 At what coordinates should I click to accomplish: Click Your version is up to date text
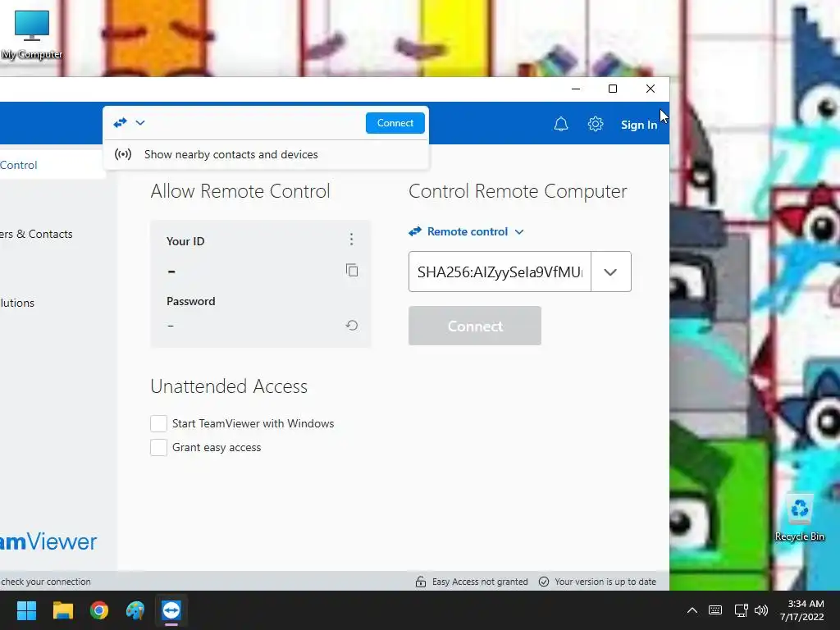[605, 582]
